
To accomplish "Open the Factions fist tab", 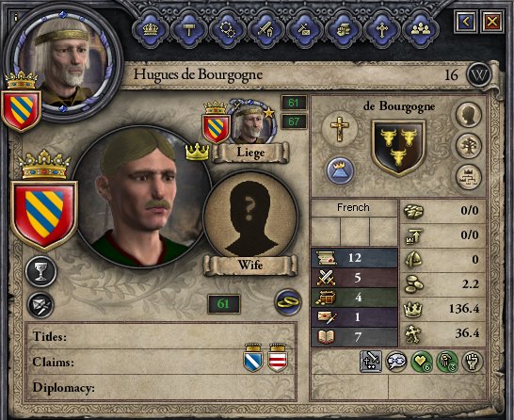I will coord(344,29).
